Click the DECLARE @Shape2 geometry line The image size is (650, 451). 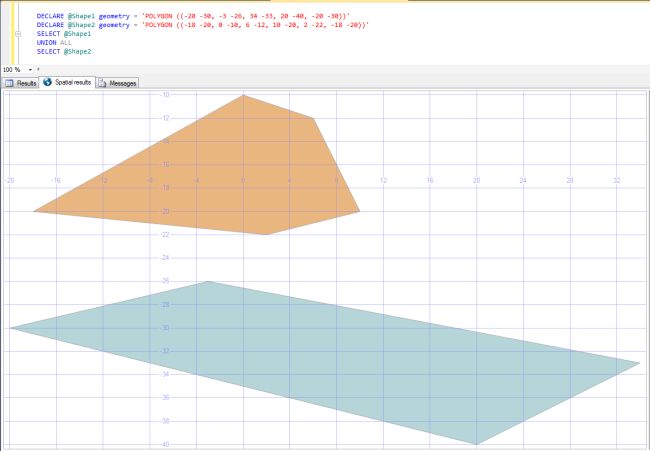point(203,25)
